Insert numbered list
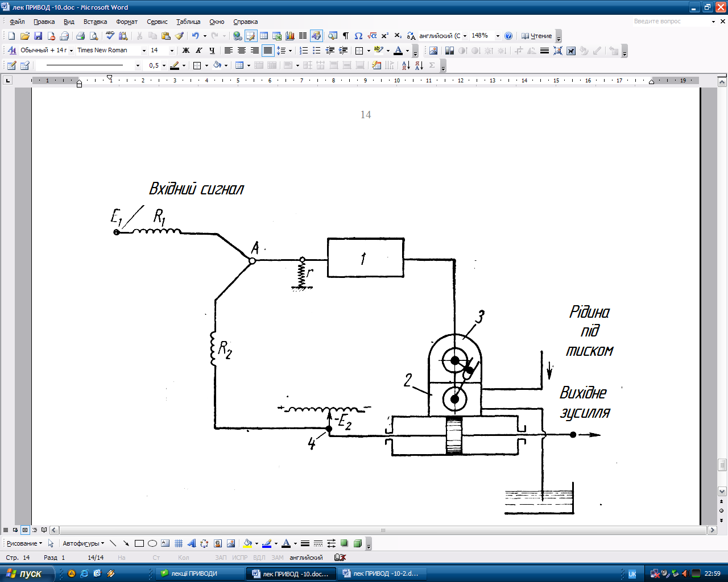Image resolution: width=728 pixels, height=582 pixels. [304, 51]
